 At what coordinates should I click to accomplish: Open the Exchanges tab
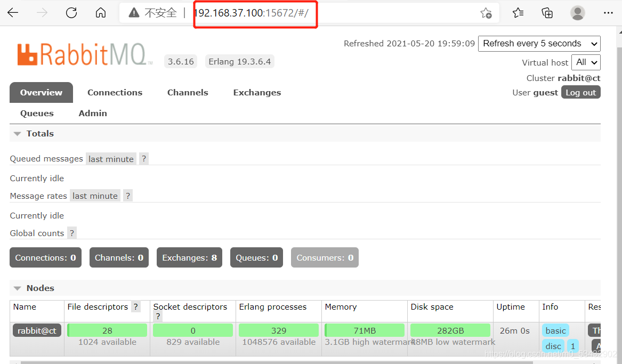coord(257,92)
